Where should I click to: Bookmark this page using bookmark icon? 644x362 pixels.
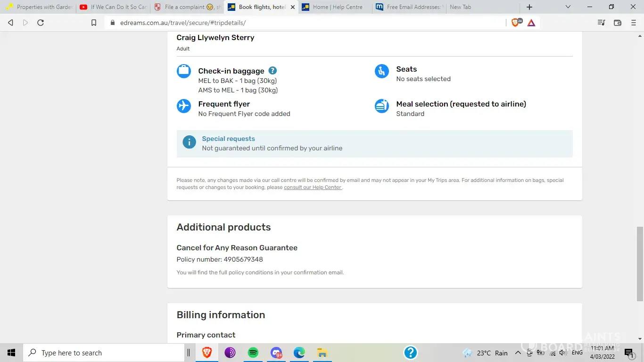[x=94, y=23]
